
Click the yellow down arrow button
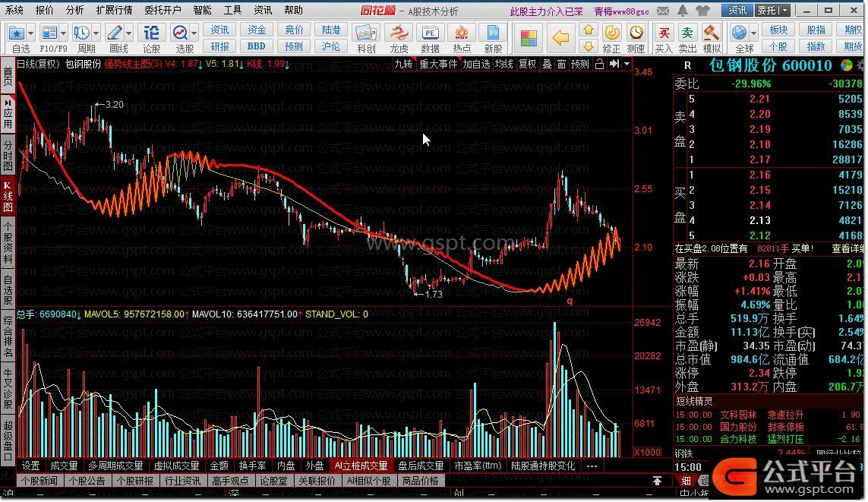pyautogui.click(x=589, y=46)
